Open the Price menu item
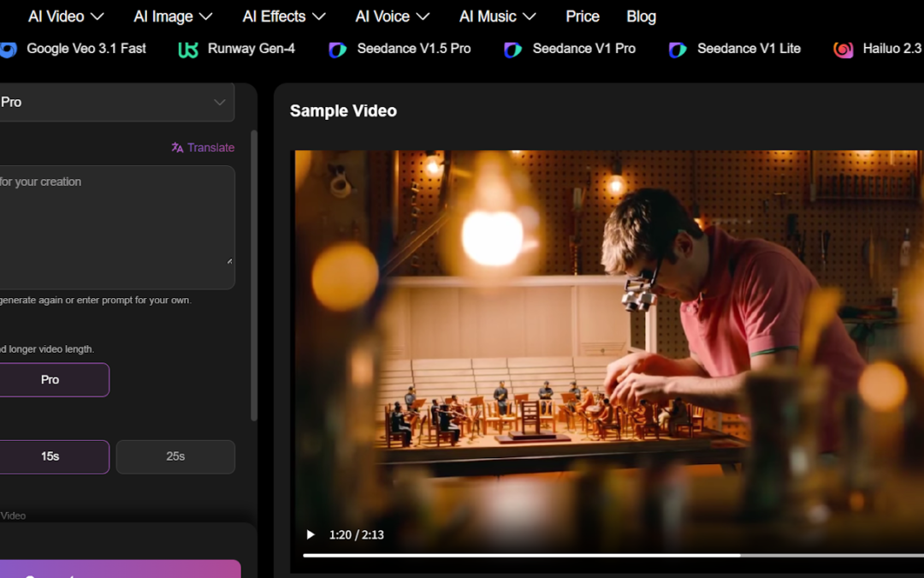 click(582, 15)
